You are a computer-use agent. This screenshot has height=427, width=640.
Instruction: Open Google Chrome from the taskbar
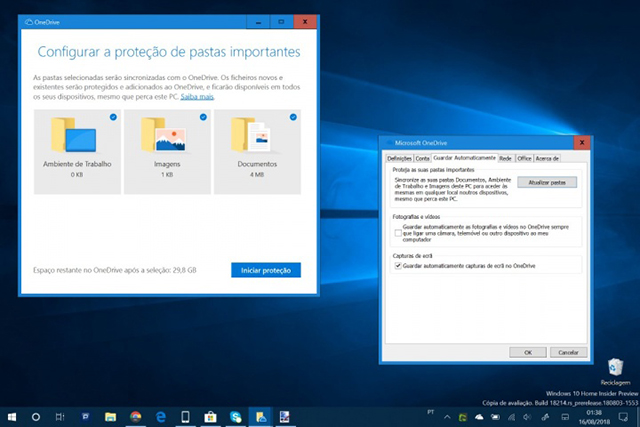(x=136, y=417)
